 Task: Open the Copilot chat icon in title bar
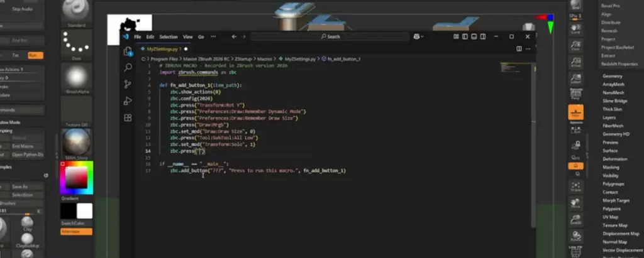[x=417, y=37]
